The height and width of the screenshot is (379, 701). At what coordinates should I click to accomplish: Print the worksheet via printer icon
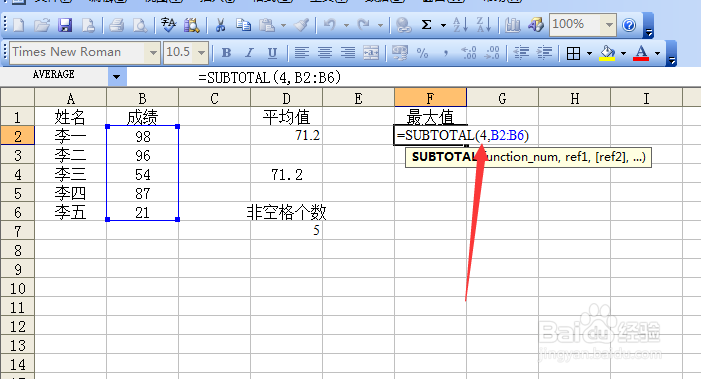[117, 25]
